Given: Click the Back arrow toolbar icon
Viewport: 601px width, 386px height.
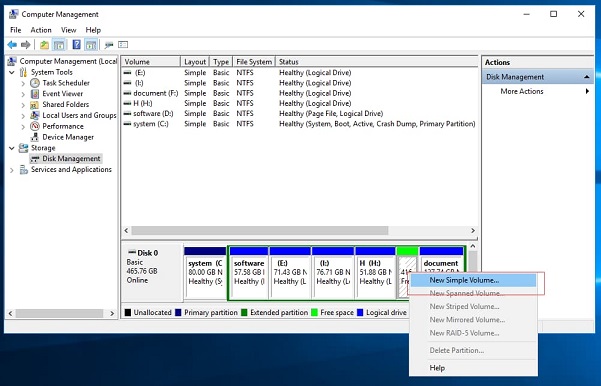Looking at the screenshot, I should [x=12, y=45].
